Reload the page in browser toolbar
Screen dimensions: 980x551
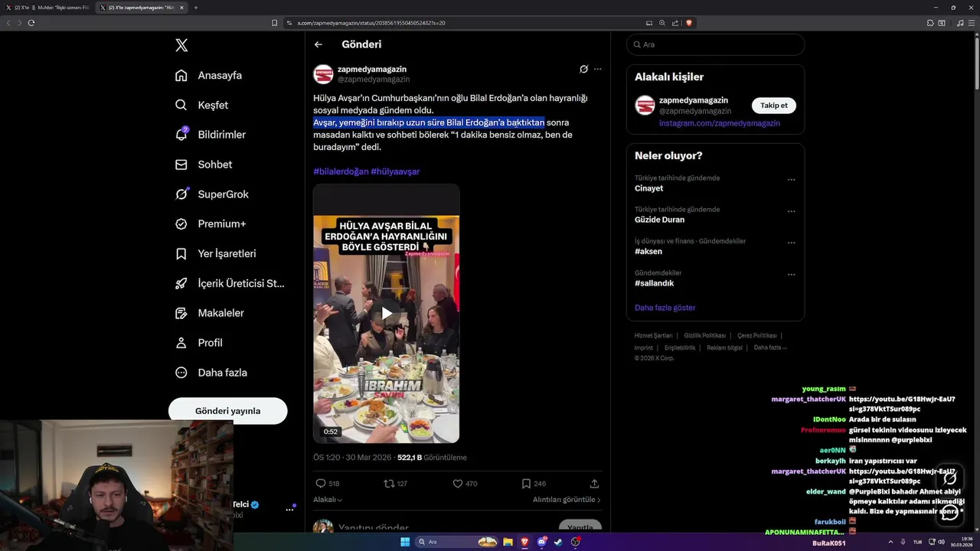point(31,23)
